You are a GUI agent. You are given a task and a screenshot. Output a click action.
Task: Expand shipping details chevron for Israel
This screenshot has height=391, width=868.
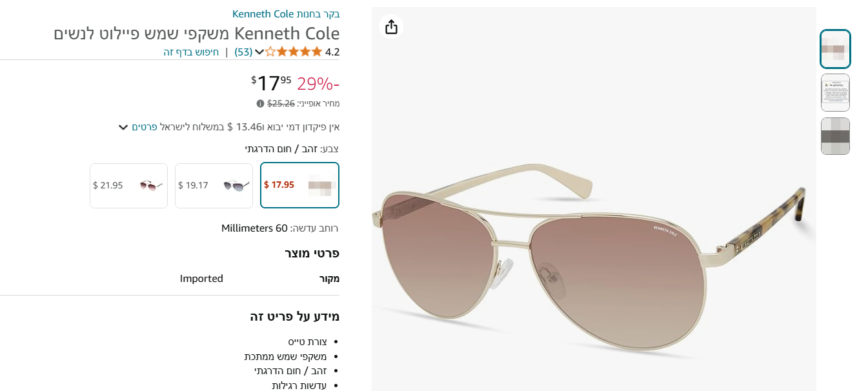(x=123, y=127)
